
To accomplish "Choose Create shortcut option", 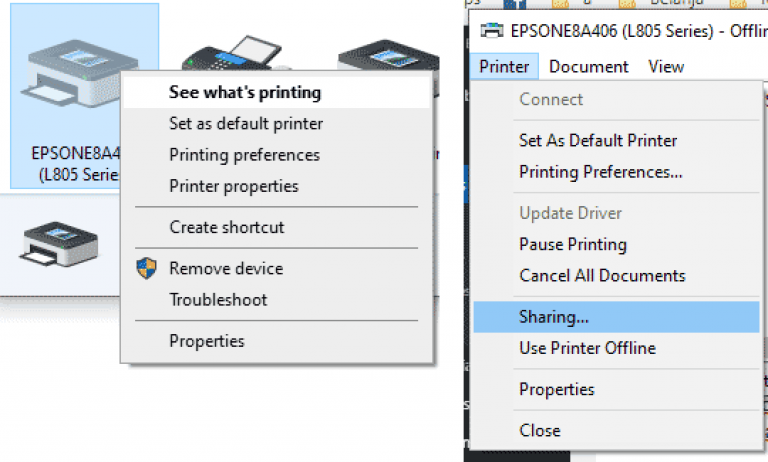I will click(227, 227).
